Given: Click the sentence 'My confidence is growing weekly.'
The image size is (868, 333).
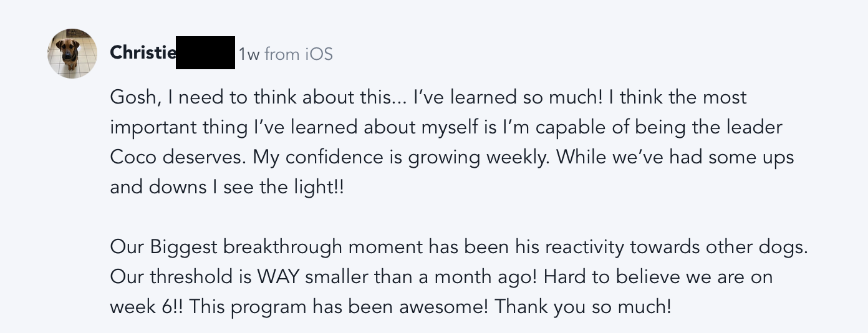Looking at the screenshot, I should (x=402, y=157).
